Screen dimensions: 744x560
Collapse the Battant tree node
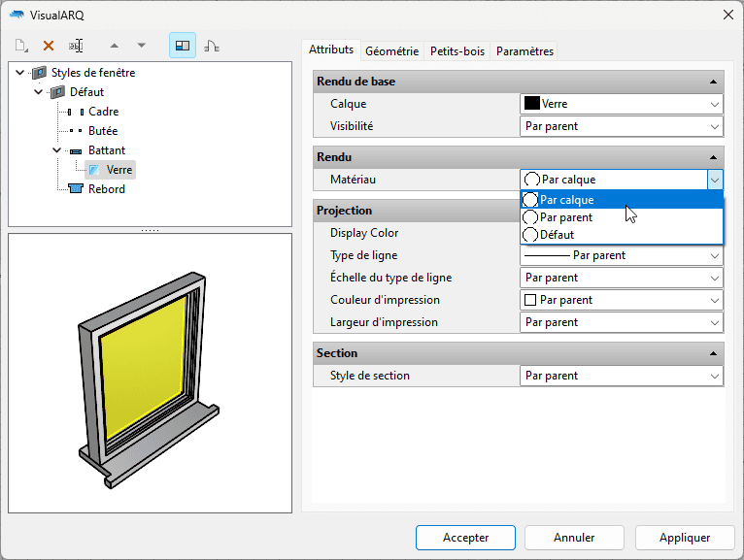click(x=57, y=150)
